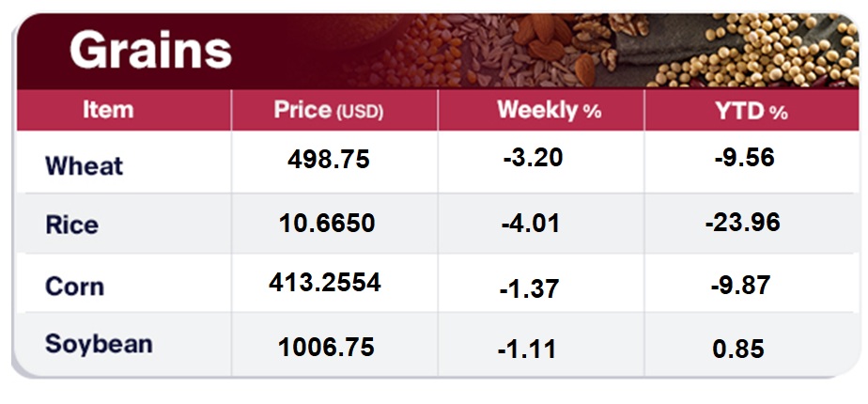This screenshot has height=404, width=868.
Task: Select Soybean price 1006.75
Action: click(326, 347)
